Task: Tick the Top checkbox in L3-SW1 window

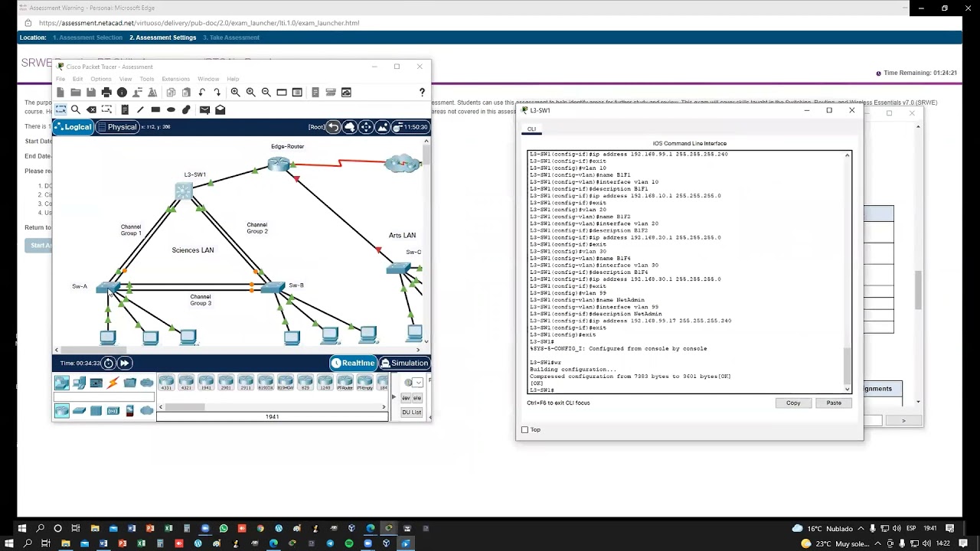Action: 524,430
